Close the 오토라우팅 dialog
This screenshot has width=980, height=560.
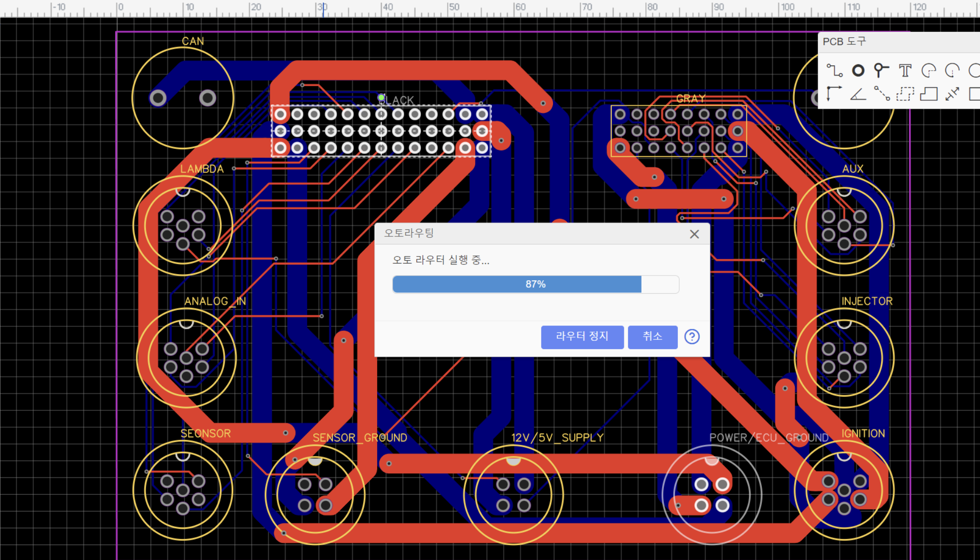(694, 234)
